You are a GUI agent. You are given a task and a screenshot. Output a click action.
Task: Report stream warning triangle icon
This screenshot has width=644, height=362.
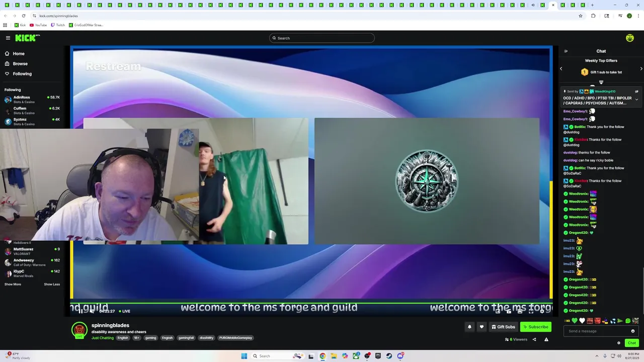point(546,339)
